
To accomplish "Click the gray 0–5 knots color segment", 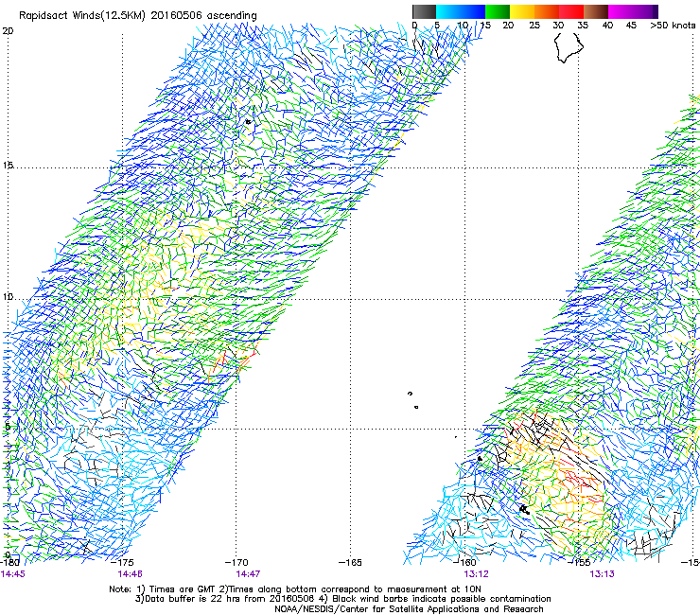I will pyautogui.click(x=424, y=11).
